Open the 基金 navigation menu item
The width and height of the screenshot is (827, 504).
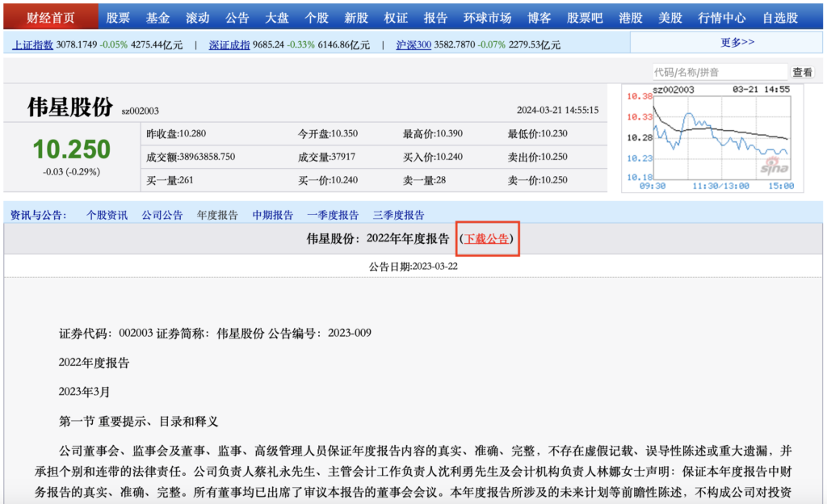point(157,18)
